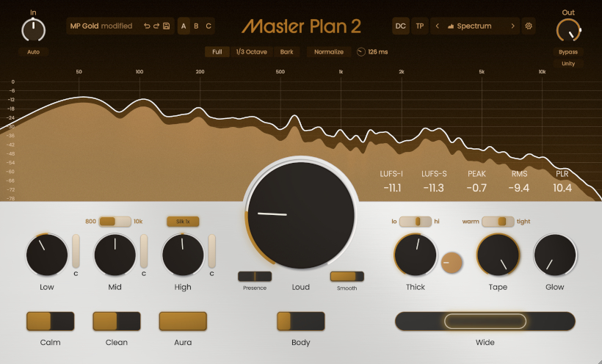Click the Out gain knob
The height and width of the screenshot is (364, 602).
568,29
